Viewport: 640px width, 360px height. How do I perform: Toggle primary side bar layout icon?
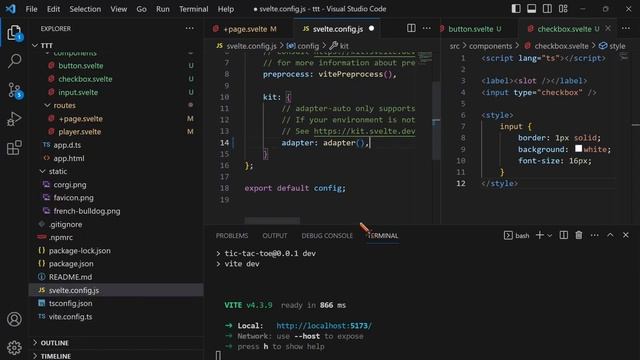click(516, 9)
